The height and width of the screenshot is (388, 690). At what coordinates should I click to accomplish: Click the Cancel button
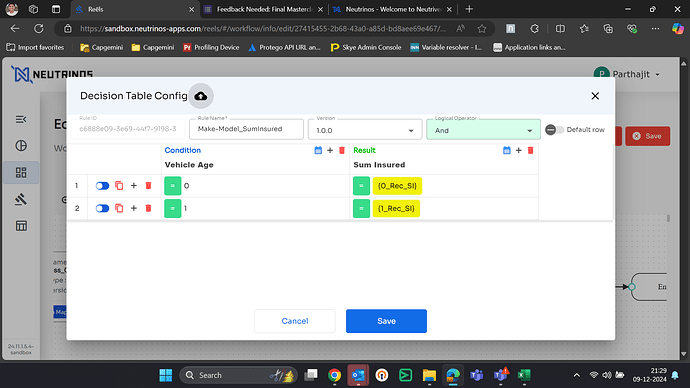tap(295, 321)
